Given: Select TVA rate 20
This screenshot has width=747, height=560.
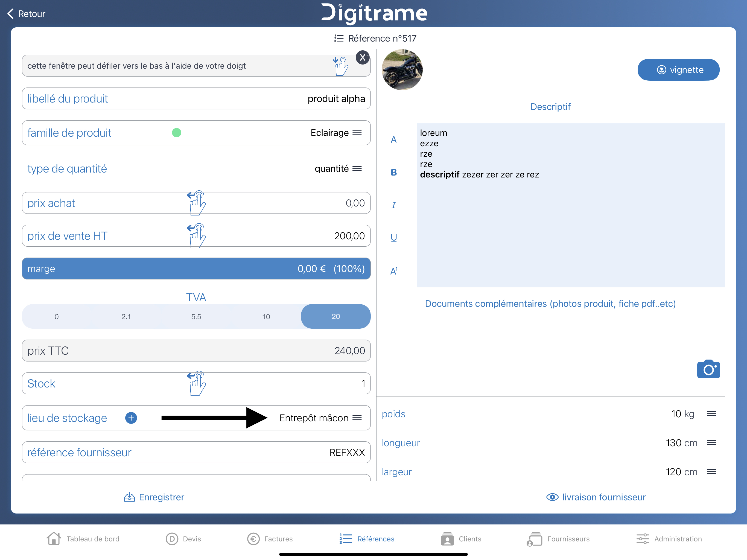Looking at the screenshot, I should 335,316.
